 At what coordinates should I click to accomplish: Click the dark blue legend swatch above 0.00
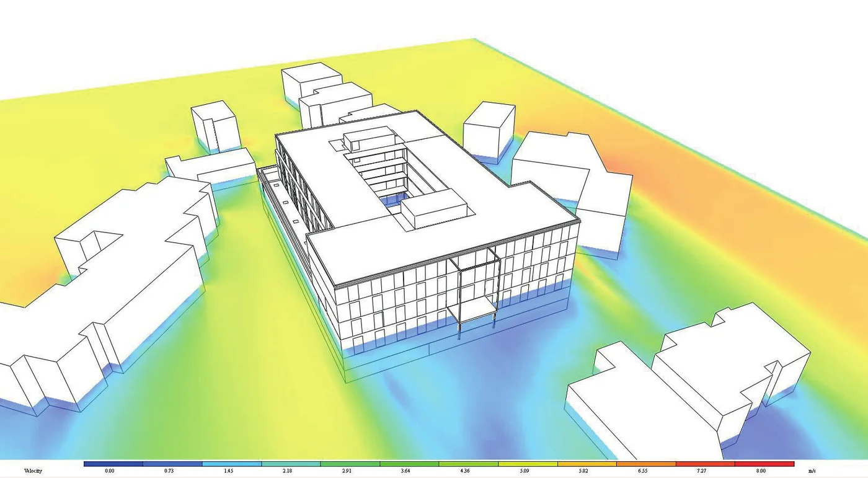(x=113, y=463)
